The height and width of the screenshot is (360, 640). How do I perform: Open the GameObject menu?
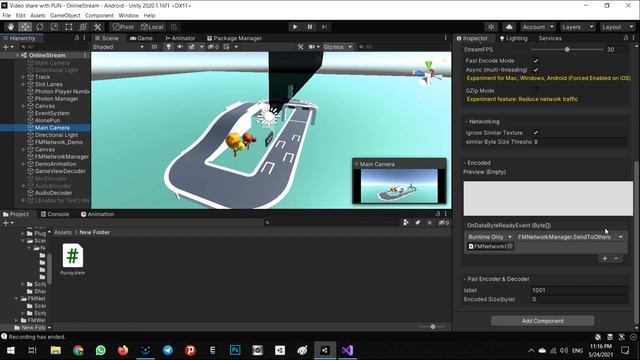click(65, 16)
